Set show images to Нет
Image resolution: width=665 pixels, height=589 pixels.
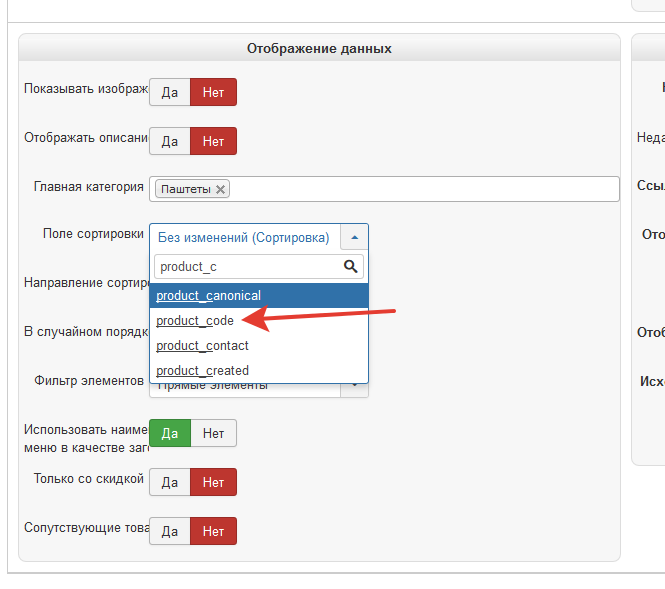click(x=213, y=93)
